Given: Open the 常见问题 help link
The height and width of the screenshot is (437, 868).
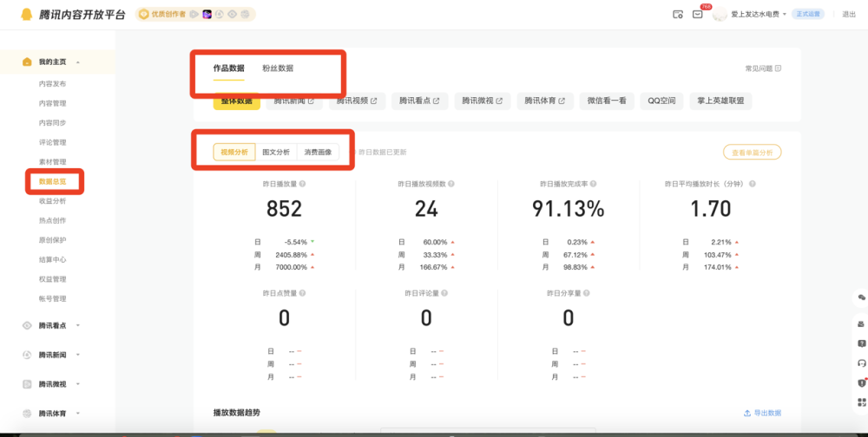Looking at the screenshot, I should click(763, 68).
